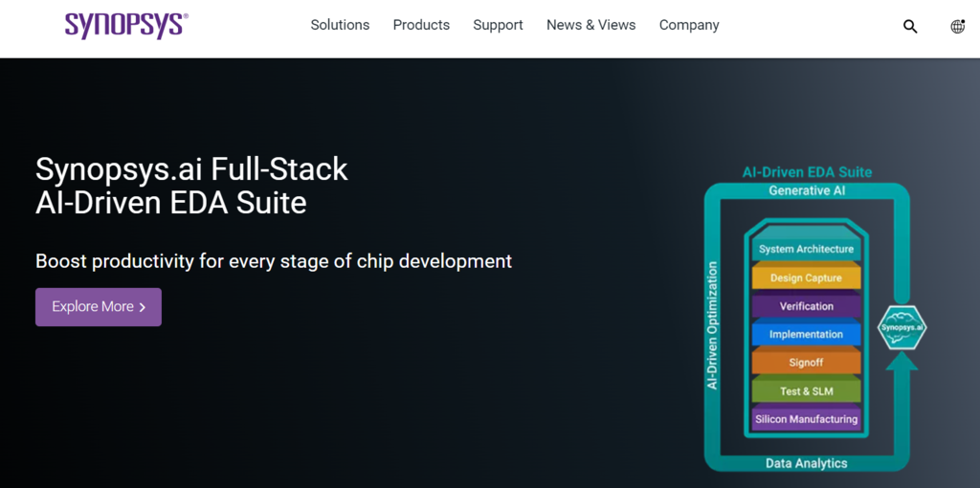Select the yellow Design Capture block
This screenshot has height=488, width=980.
coord(806,278)
